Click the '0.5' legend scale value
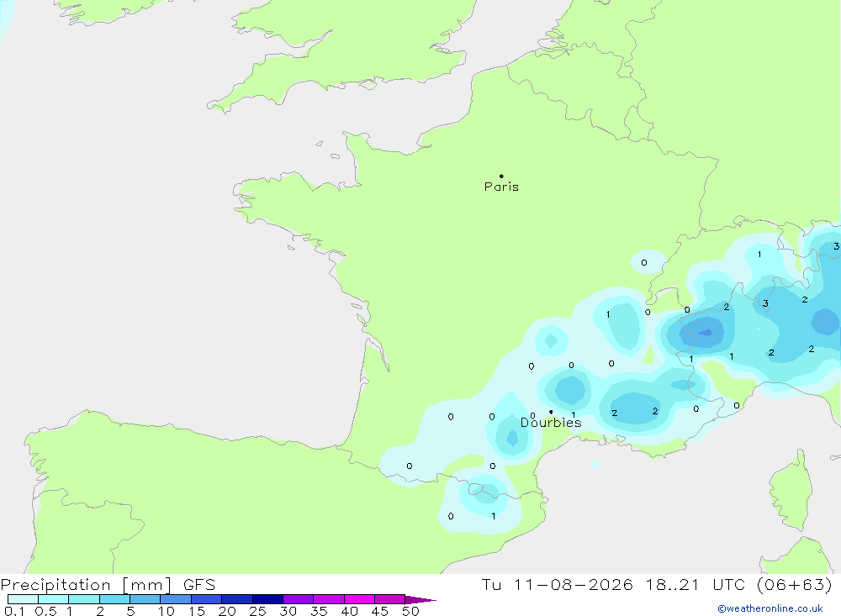The image size is (841, 616). pyautogui.click(x=46, y=611)
